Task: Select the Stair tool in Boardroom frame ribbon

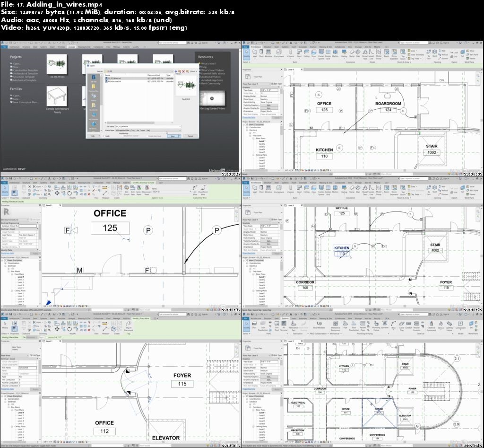Action: click(x=358, y=53)
